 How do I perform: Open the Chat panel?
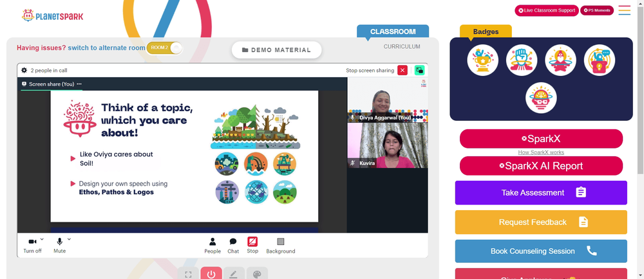point(233,246)
